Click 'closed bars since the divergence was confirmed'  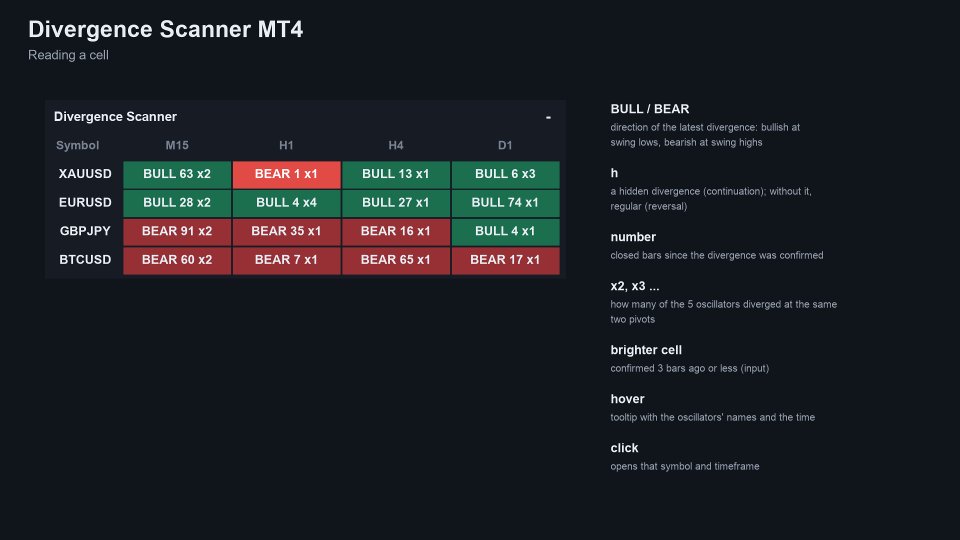pos(717,255)
